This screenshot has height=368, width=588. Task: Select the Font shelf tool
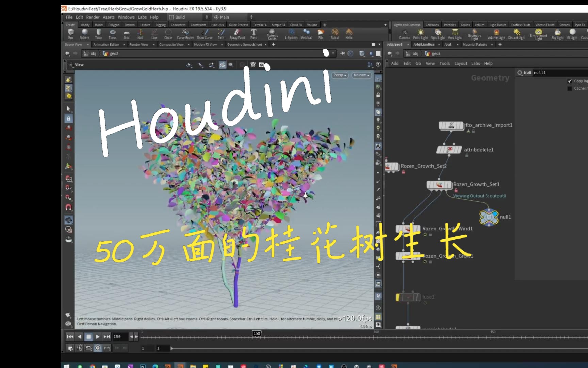tap(254, 33)
